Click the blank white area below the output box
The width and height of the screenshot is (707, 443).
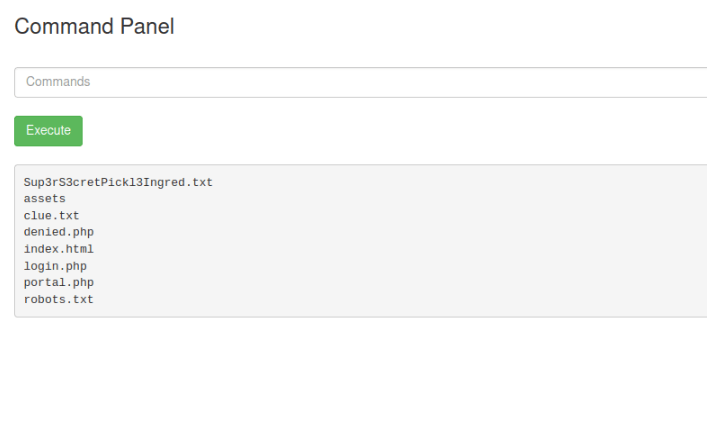(x=354, y=379)
